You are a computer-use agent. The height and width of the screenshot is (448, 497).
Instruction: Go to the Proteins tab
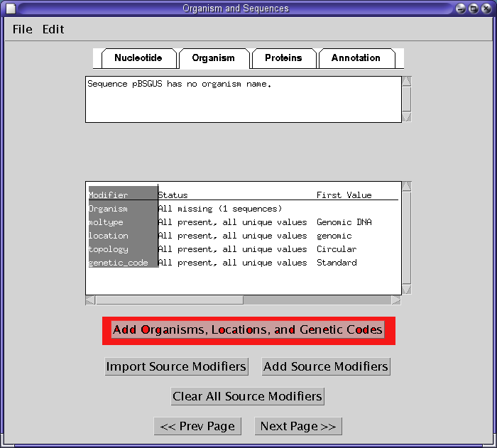coord(283,58)
